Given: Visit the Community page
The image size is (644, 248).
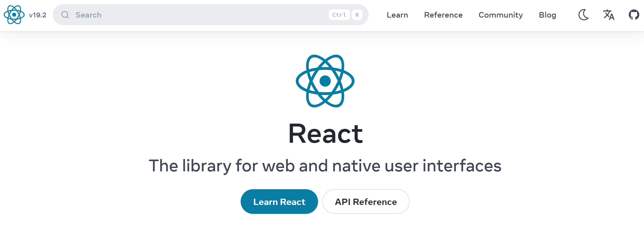Looking at the screenshot, I should tap(500, 15).
